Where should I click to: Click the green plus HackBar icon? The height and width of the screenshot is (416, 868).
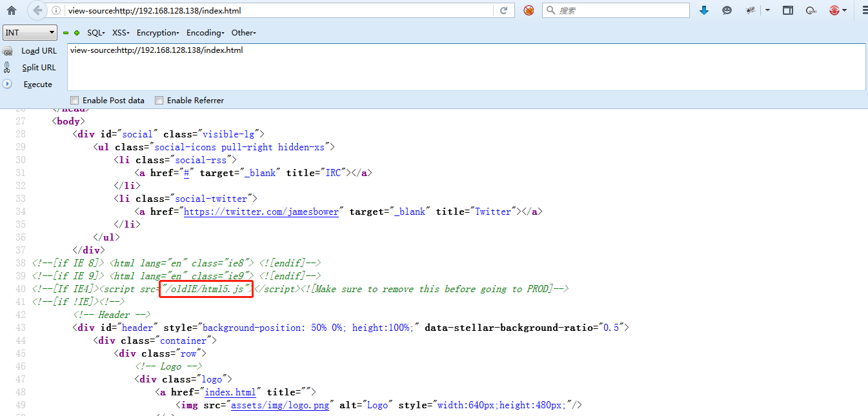(x=77, y=33)
